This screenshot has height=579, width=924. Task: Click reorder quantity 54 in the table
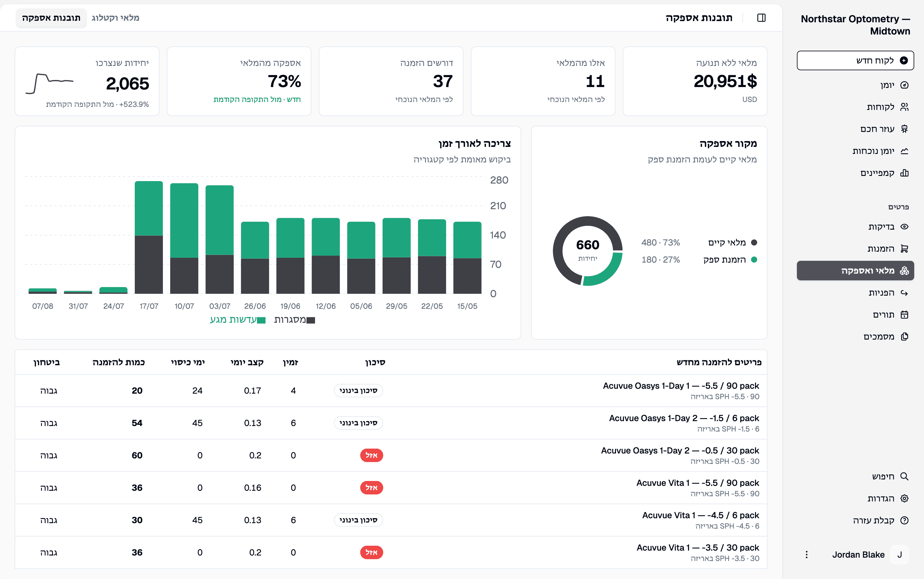(137, 423)
